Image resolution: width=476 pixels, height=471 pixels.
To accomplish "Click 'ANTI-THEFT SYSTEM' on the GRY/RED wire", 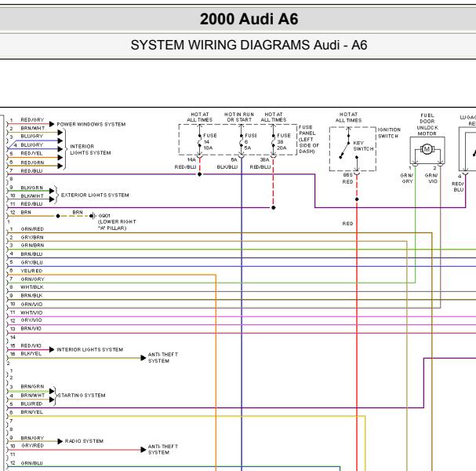I will (163, 450).
